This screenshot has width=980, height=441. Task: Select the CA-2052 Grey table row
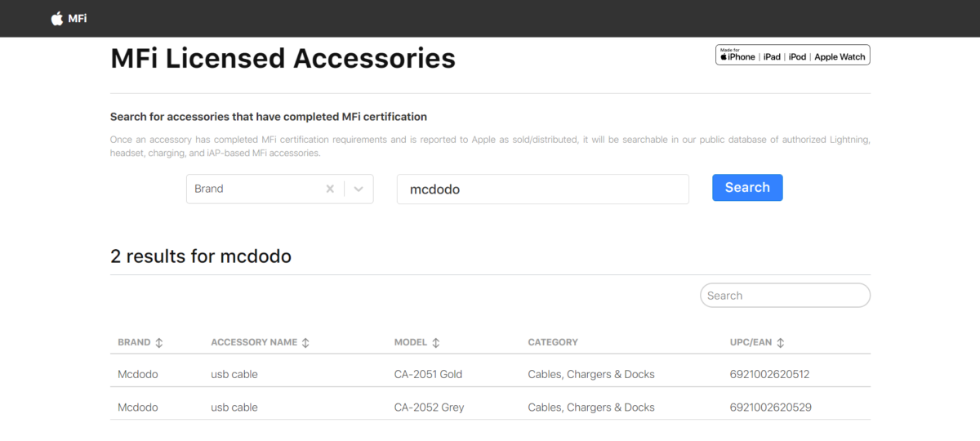[429, 407]
